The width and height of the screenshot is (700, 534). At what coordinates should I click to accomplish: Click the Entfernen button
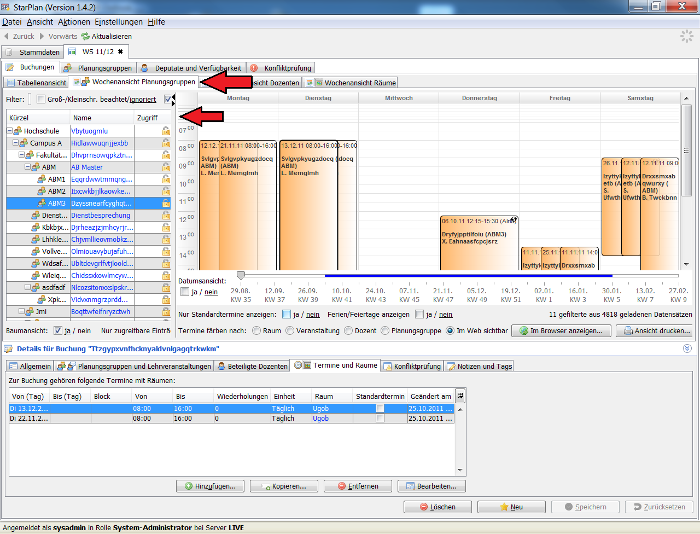point(358,486)
